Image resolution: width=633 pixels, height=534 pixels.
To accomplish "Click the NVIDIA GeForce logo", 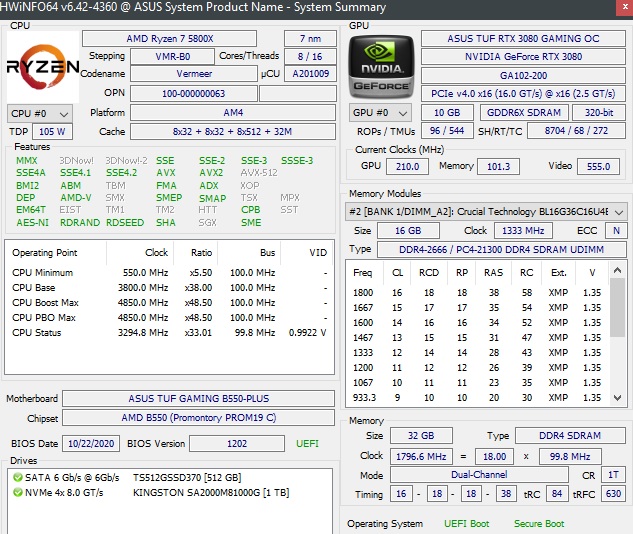I will pyautogui.click(x=381, y=67).
